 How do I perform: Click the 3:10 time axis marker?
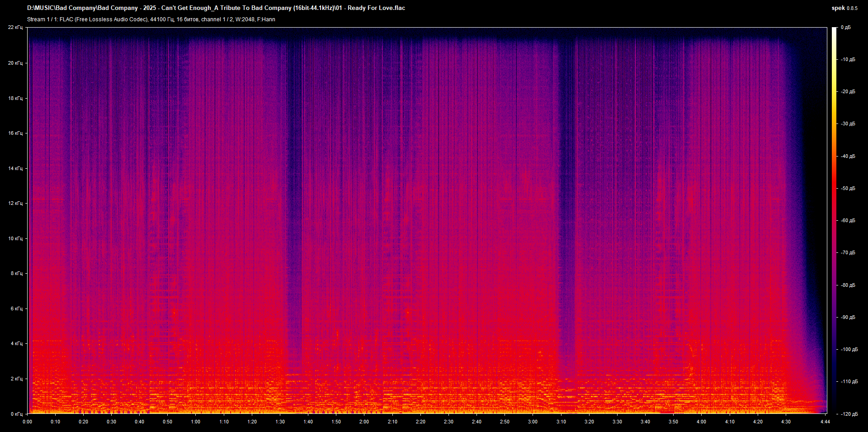click(561, 422)
